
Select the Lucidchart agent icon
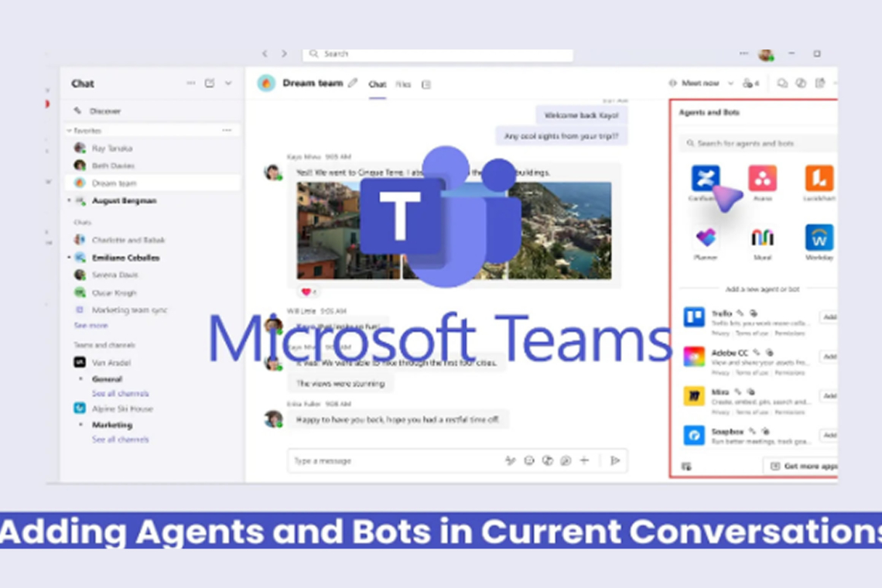pyautogui.click(x=819, y=178)
